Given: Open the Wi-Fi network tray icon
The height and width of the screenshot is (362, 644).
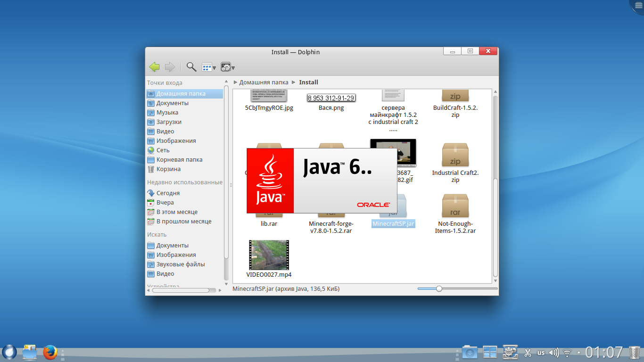Looking at the screenshot, I should [x=567, y=353].
